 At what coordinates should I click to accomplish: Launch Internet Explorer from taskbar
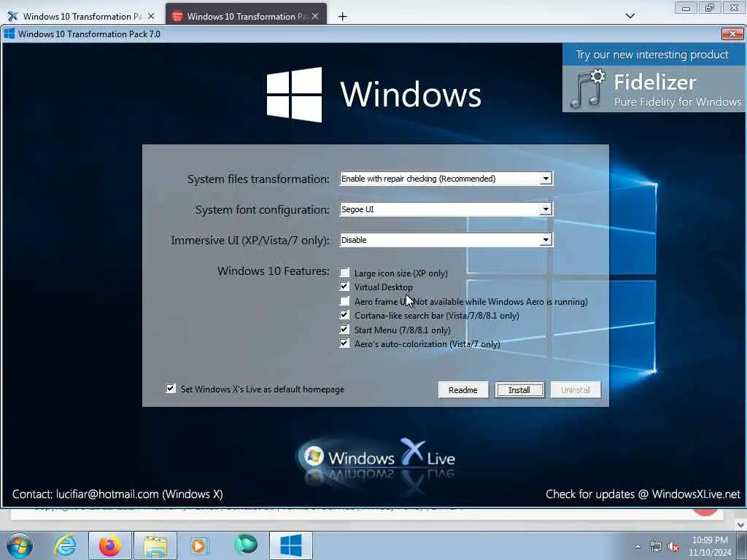click(x=65, y=545)
